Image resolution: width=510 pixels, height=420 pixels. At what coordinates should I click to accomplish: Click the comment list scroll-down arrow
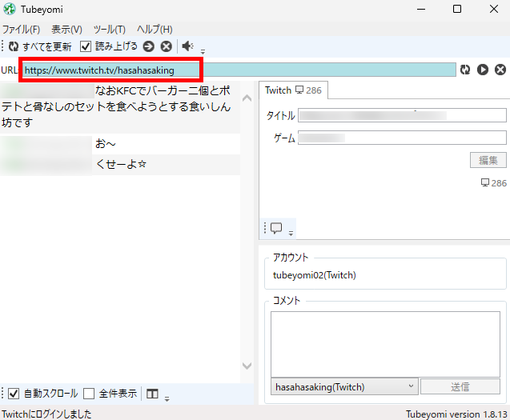coord(247,366)
